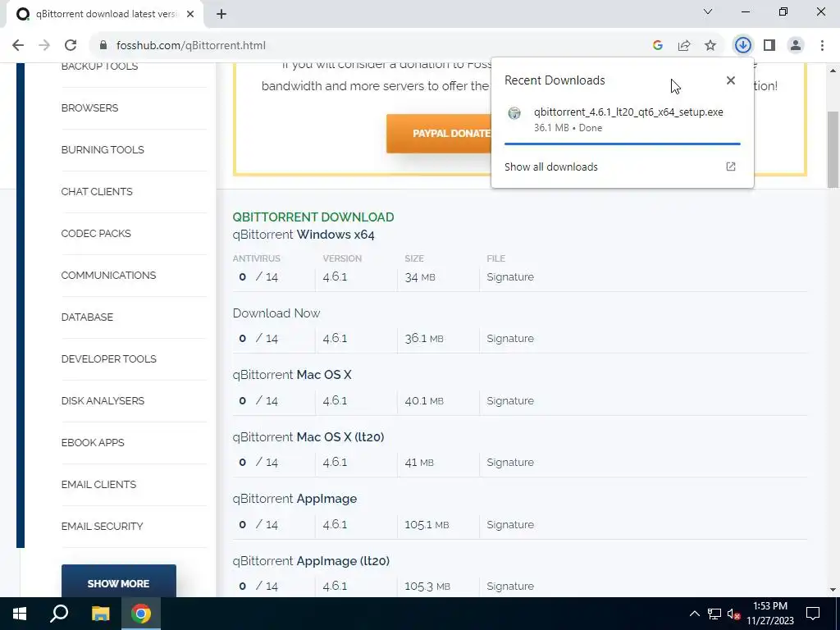The width and height of the screenshot is (840, 630).
Task: Click the muted volume tray icon
Action: [734, 614]
